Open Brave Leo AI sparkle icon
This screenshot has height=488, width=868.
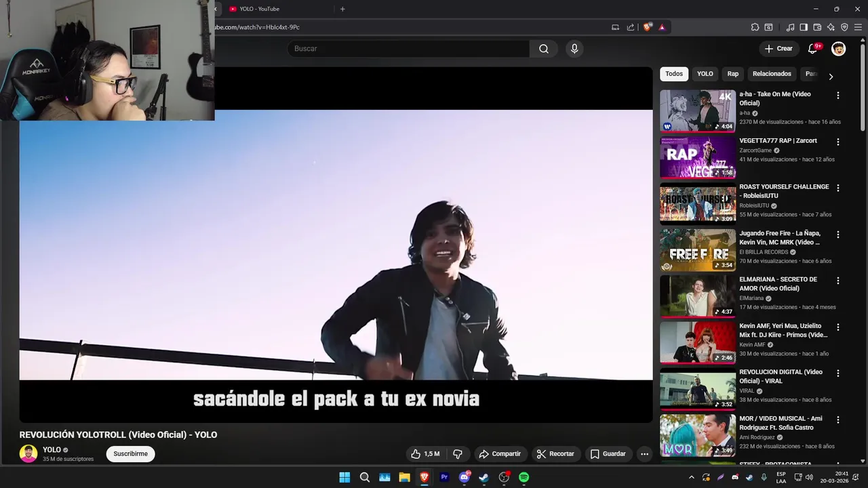click(831, 27)
